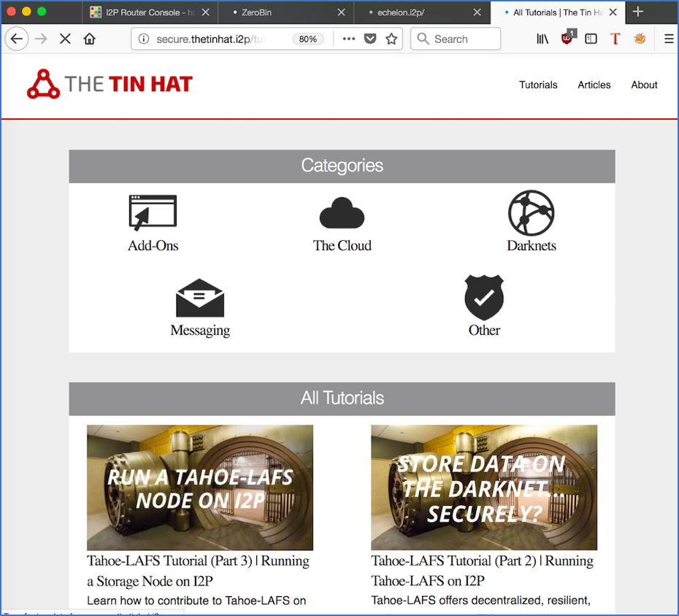Screen dimensions: 679x616
Task: Open the uBlock Origin shield icon
Action: point(567,38)
